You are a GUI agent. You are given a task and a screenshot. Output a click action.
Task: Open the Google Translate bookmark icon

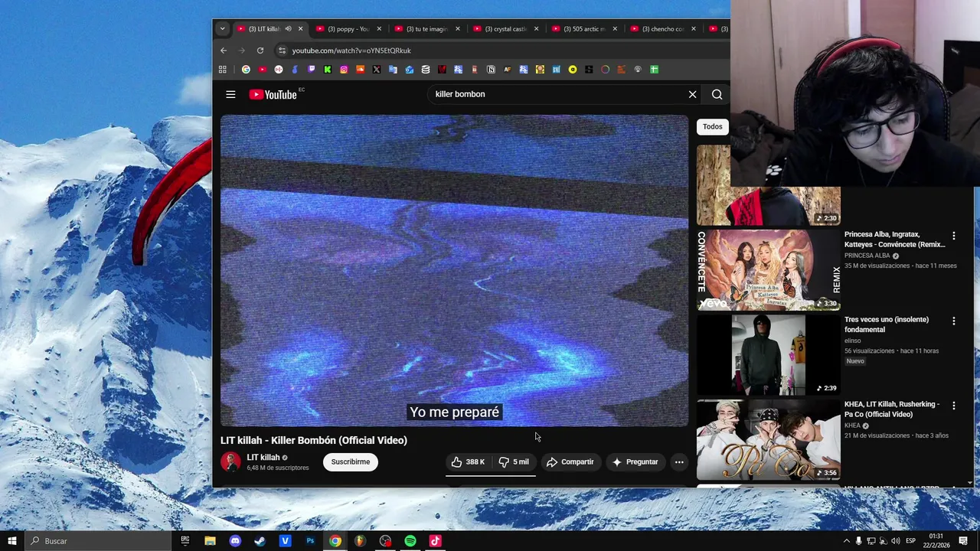coord(393,69)
